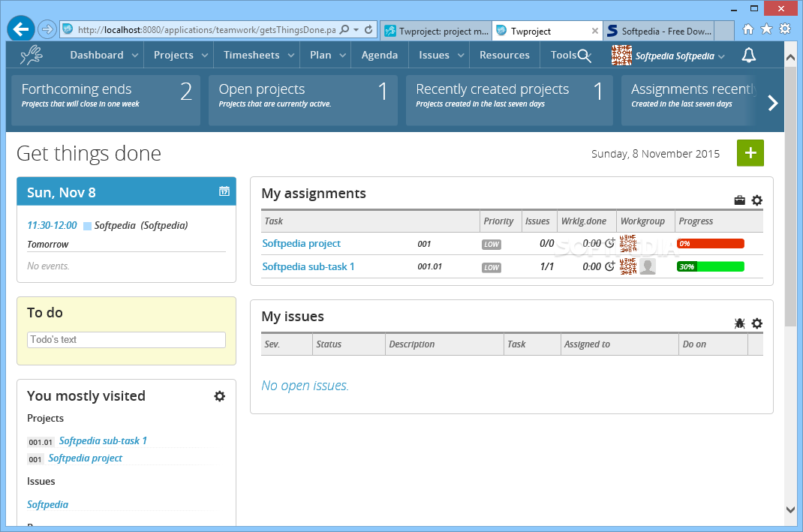Screen dimensions: 803x532
Task: Click gray user avatar in sub-task row
Action: [648, 266]
